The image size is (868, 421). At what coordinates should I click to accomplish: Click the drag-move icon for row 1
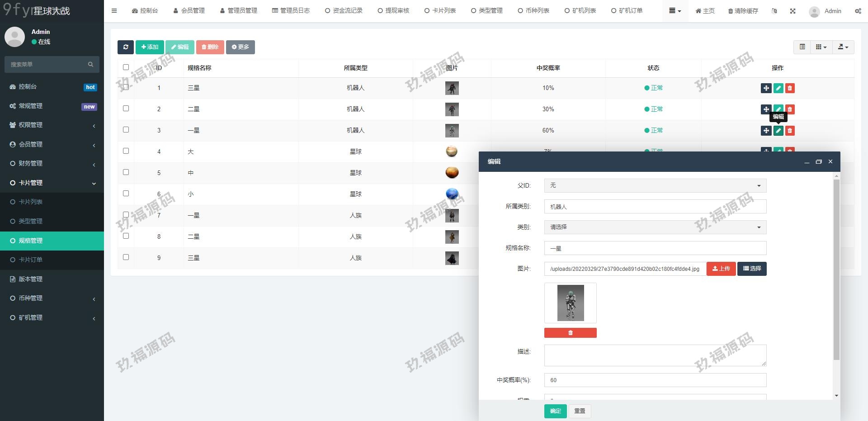766,88
